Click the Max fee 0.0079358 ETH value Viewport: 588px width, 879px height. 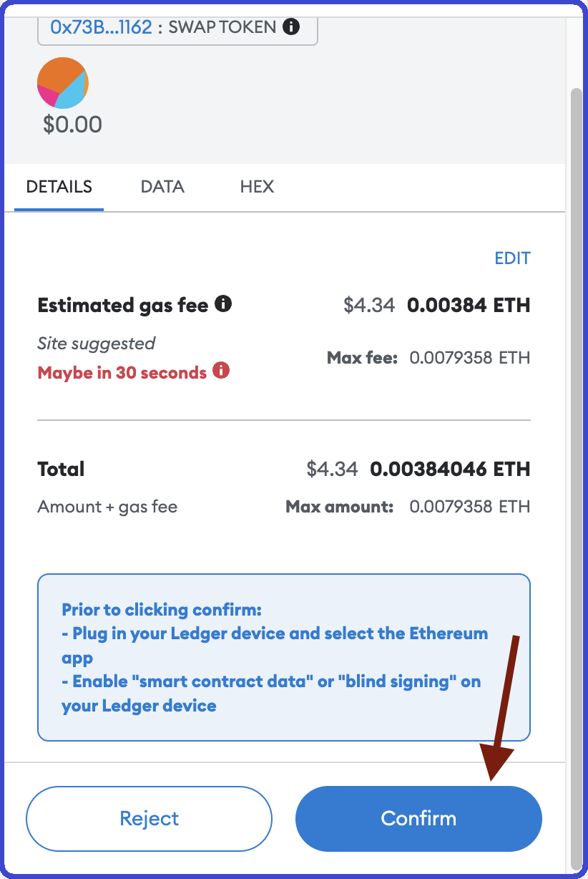(x=469, y=357)
